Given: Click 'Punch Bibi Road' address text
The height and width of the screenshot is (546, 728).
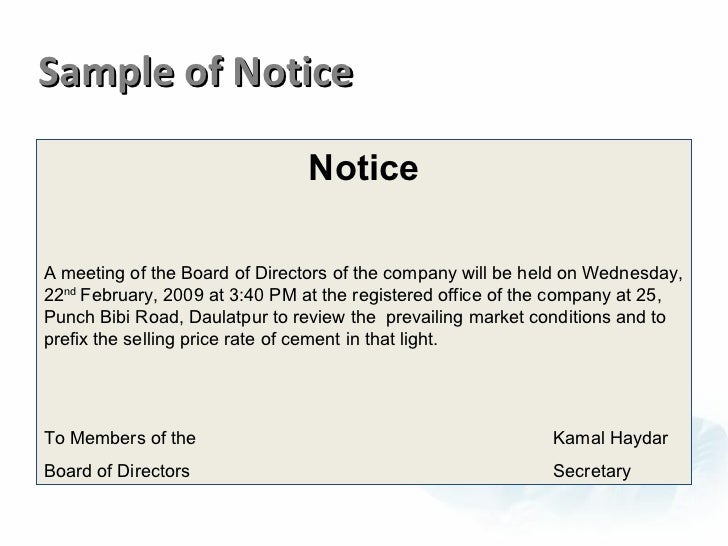Looking at the screenshot, I should coord(111,317).
